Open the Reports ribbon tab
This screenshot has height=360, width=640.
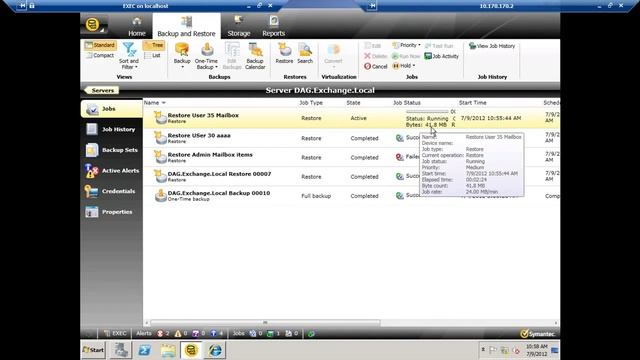coord(273,27)
